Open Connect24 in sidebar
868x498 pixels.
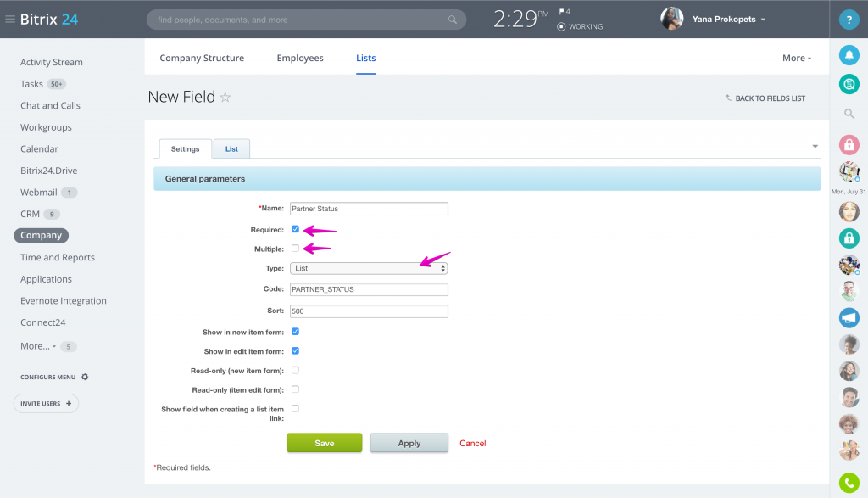click(42, 322)
